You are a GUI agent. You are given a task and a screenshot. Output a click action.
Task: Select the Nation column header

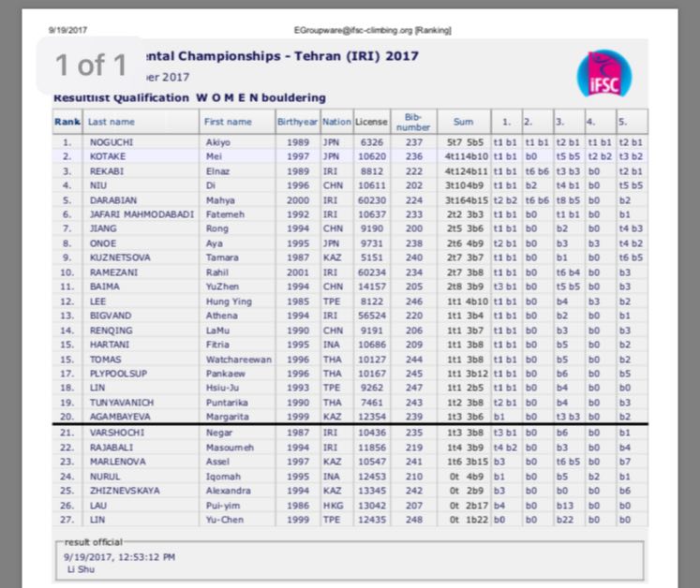(336, 122)
